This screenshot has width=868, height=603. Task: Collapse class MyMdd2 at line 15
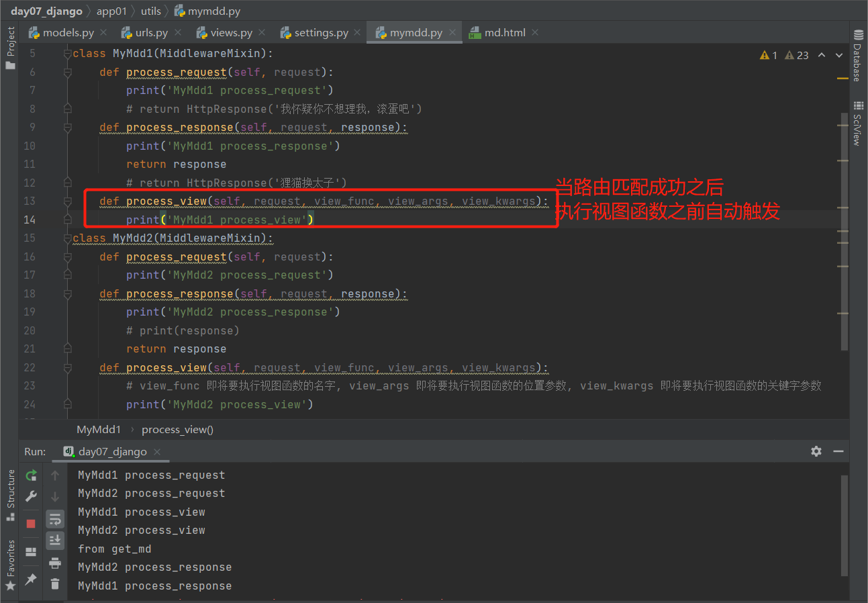[x=67, y=238]
